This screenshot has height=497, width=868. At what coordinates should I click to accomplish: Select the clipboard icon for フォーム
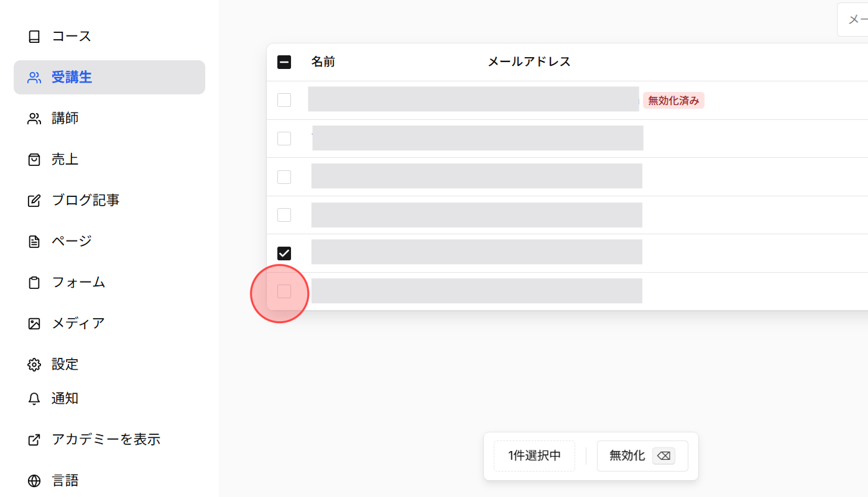point(34,281)
